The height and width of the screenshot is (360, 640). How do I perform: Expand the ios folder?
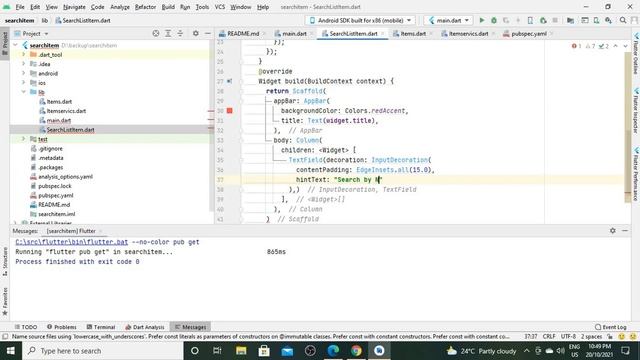[24, 82]
